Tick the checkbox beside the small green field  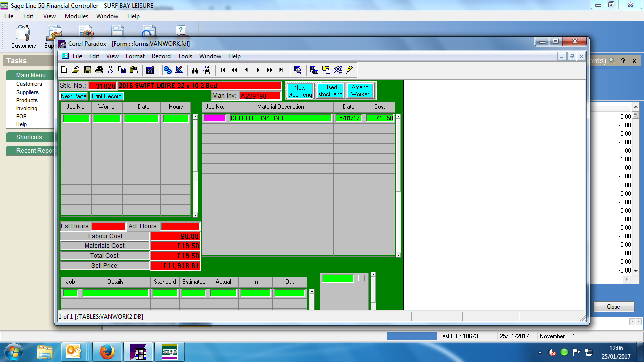coord(361,278)
